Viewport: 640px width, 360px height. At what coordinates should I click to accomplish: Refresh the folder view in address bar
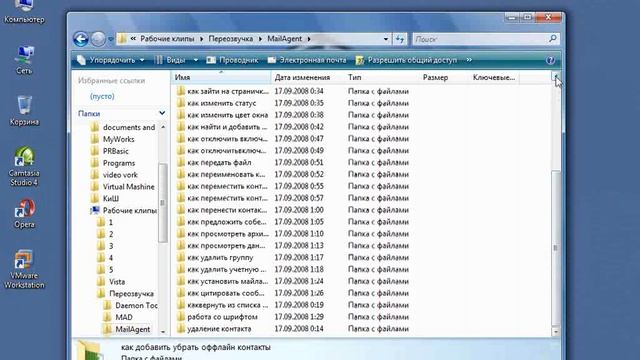[x=400, y=39]
